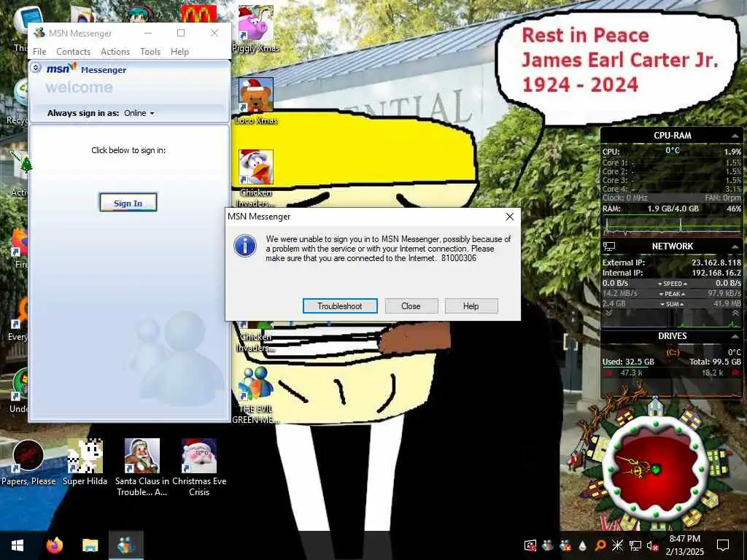747x560 pixels.
Task: Click the leftmost tray icon with red badge
Action: point(530,545)
